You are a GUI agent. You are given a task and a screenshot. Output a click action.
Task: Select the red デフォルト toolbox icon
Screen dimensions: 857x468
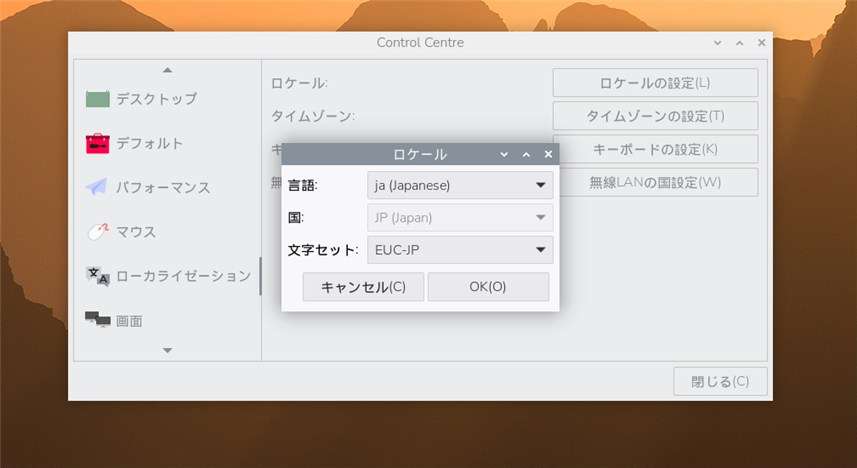98,144
